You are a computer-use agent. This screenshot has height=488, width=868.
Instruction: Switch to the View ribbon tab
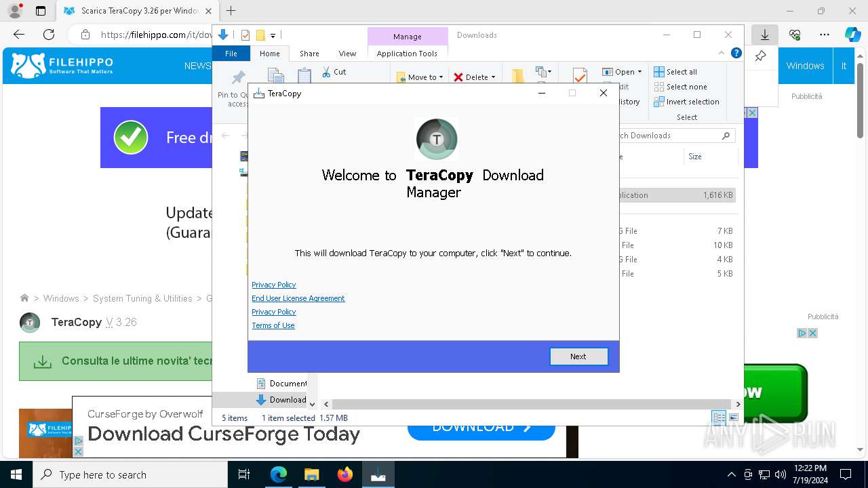pos(347,54)
